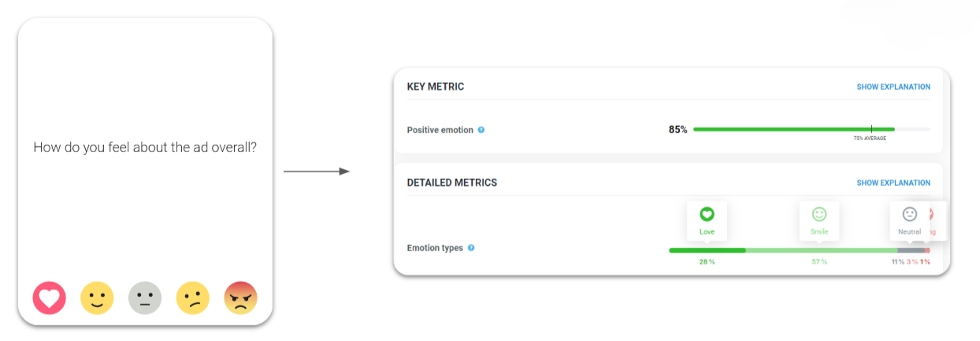Pick the gray neutral face reaction
Image resolution: width=980 pixels, height=341 pixels.
point(145,298)
